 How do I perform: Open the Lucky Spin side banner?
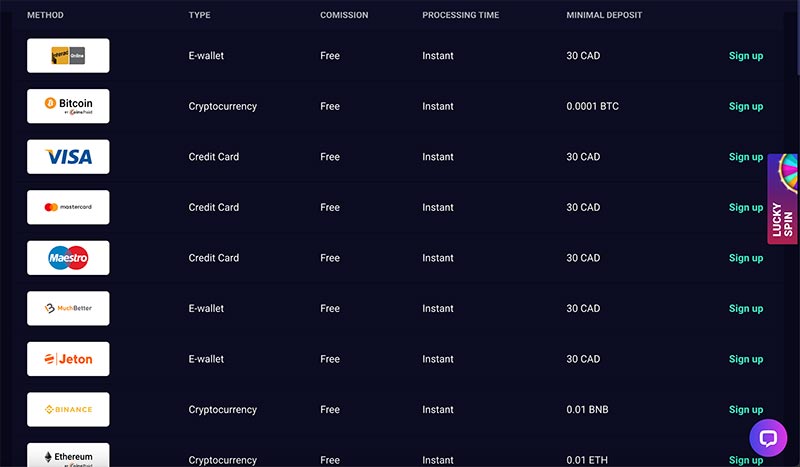(x=783, y=199)
